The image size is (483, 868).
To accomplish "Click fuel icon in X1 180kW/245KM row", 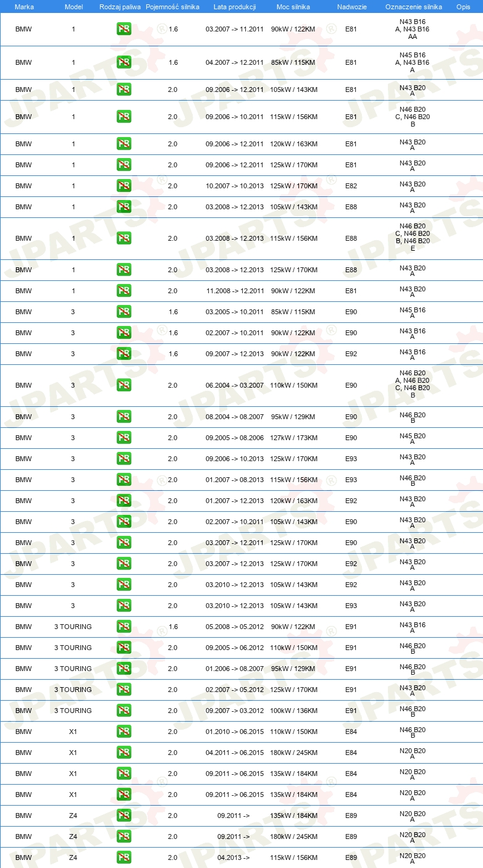I will 124,753.
